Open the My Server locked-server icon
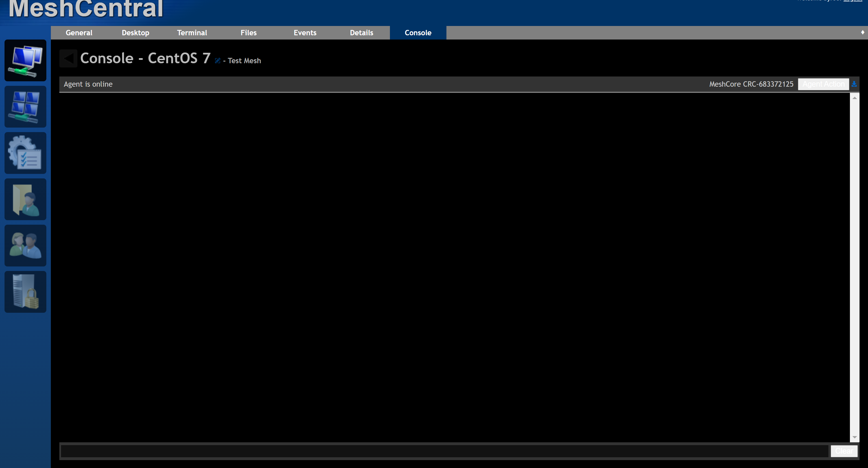Screen dimensions: 868x468 25,292
